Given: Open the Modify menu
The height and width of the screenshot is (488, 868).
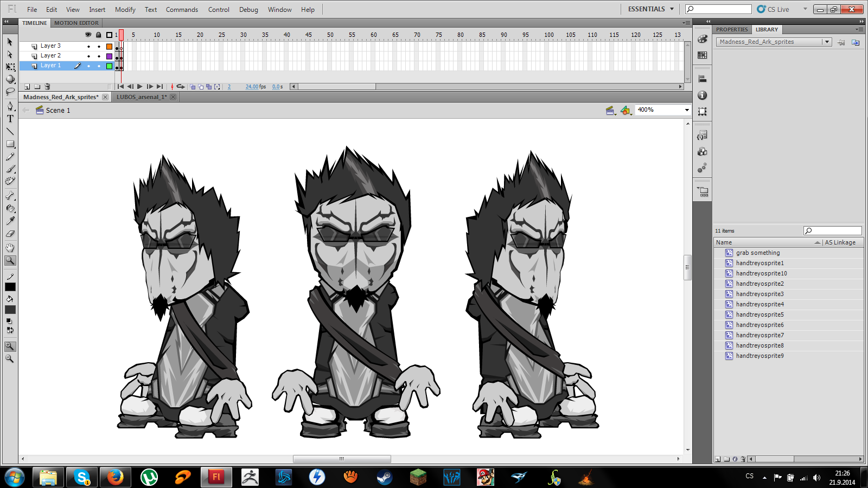Looking at the screenshot, I should point(125,10).
